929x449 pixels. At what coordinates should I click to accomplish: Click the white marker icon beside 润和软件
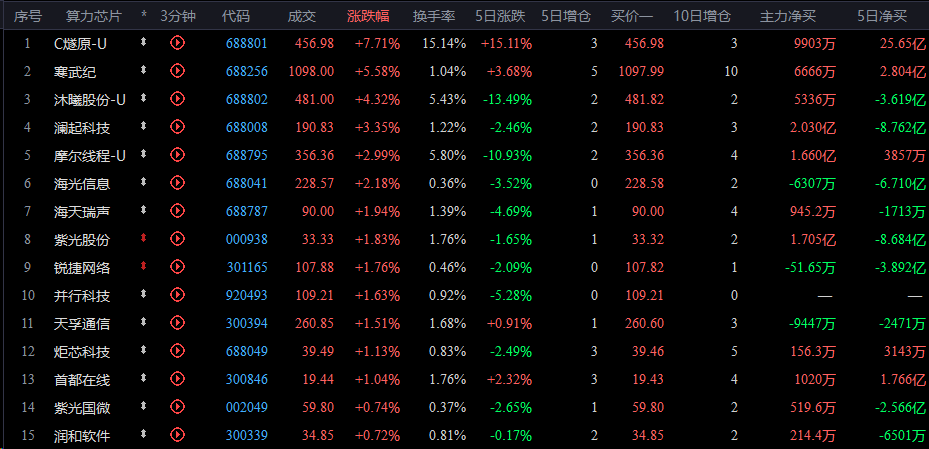(143, 434)
